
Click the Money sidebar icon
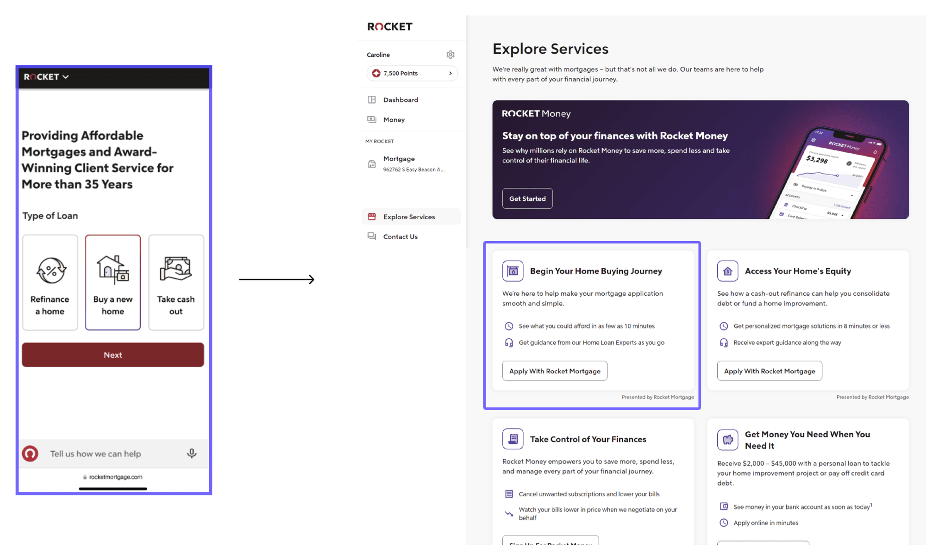tap(372, 119)
